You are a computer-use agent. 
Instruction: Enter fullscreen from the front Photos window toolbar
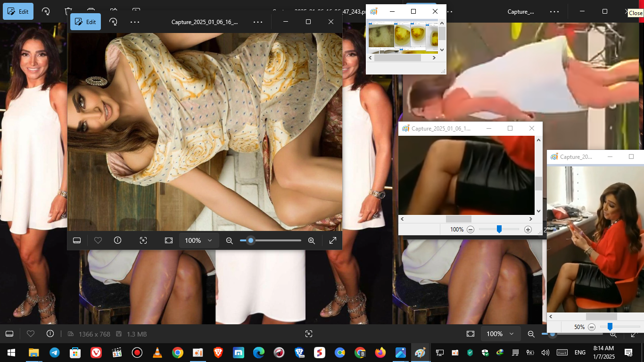[x=332, y=240]
